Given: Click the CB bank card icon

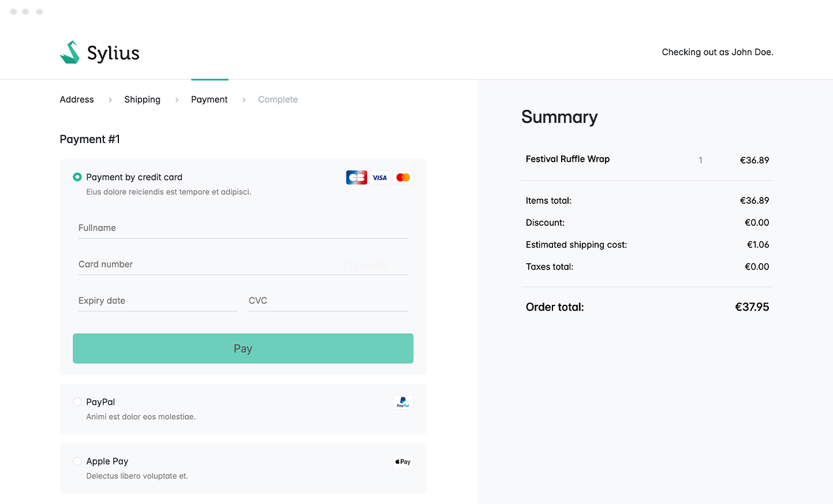Looking at the screenshot, I should (x=356, y=177).
